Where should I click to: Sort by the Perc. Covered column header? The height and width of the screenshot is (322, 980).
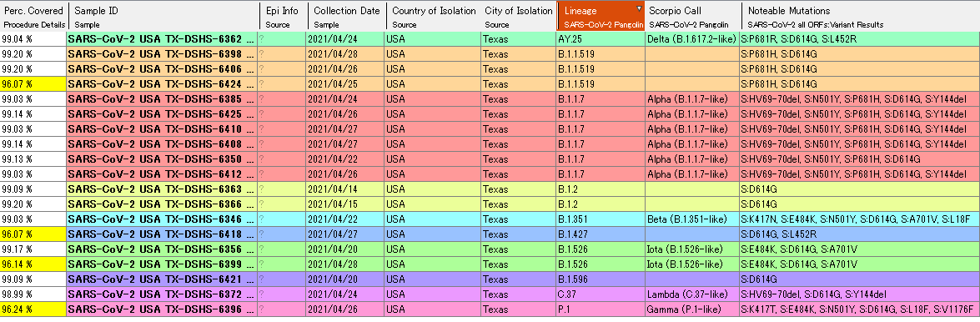[x=33, y=16]
